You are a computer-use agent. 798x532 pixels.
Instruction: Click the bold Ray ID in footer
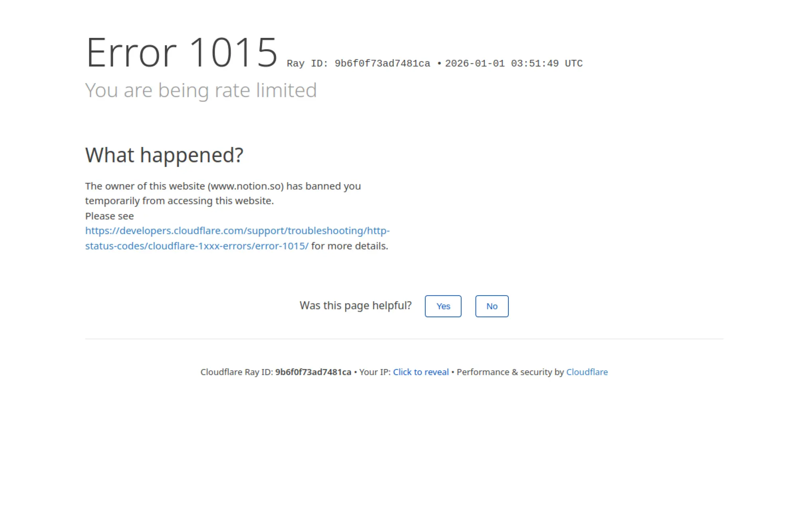coord(313,372)
